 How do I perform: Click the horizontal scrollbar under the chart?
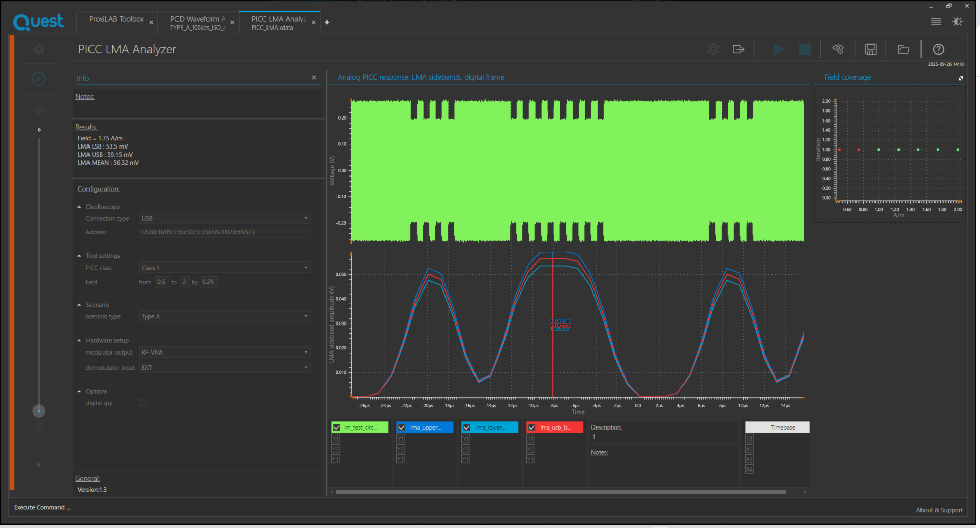click(559, 492)
